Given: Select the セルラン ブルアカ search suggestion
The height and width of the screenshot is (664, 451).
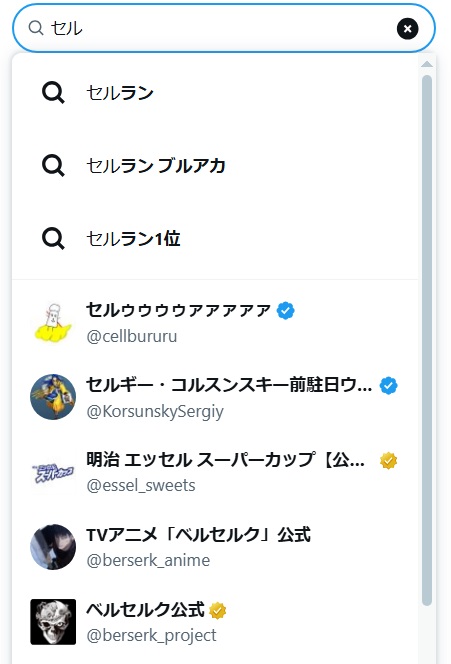Looking at the screenshot, I should coord(215,165).
